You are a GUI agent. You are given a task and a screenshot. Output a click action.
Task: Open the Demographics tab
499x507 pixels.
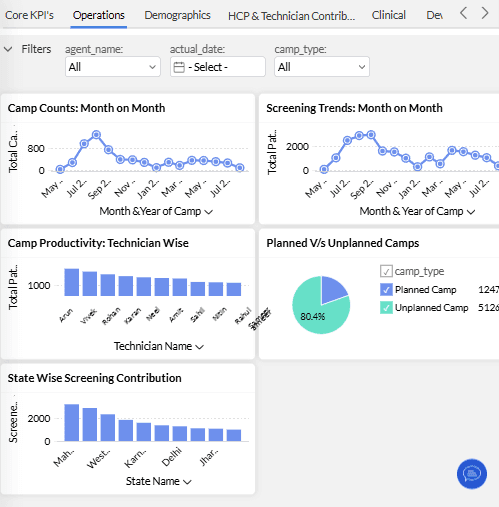[x=177, y=15]
